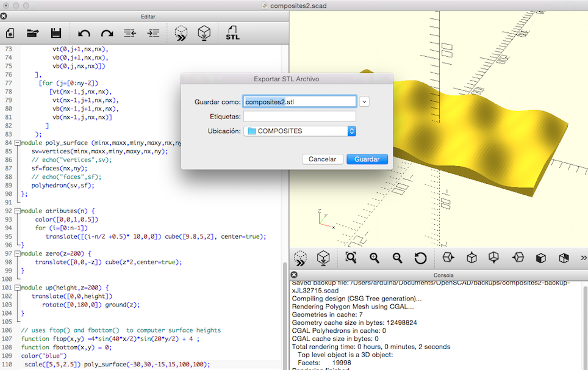The image size is (588, 370).
Task: Indent the selected code lines
Action: coord(153,34)
